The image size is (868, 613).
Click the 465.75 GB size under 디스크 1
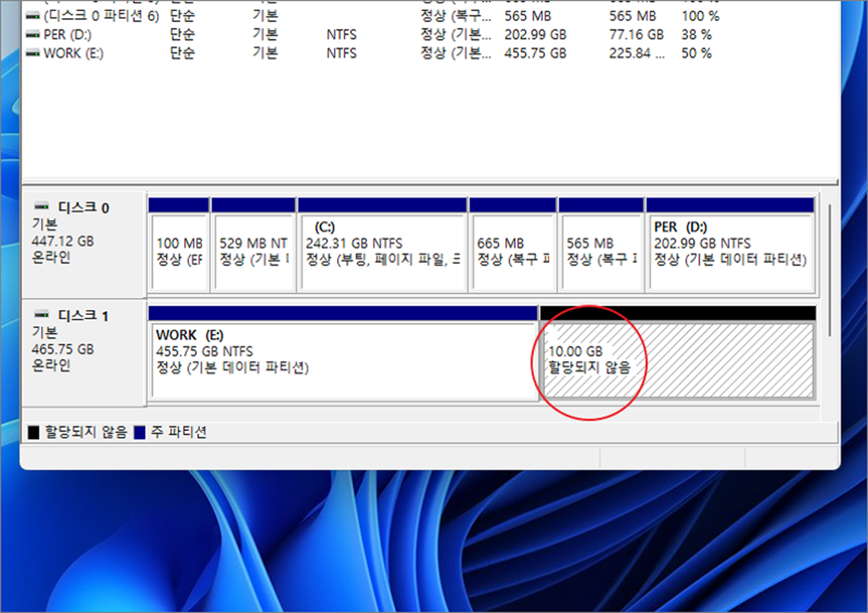(x=62, y=349)
